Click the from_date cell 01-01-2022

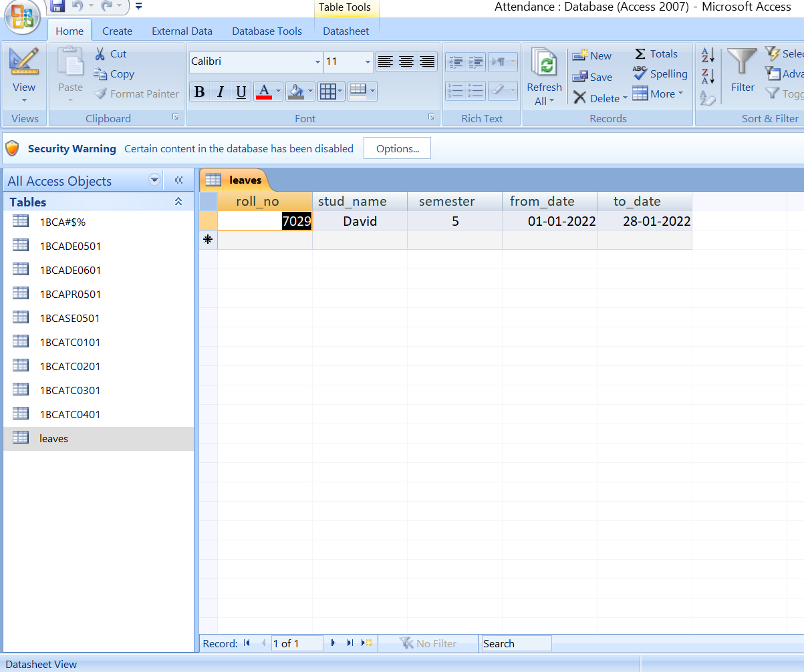tap(549, 221)
